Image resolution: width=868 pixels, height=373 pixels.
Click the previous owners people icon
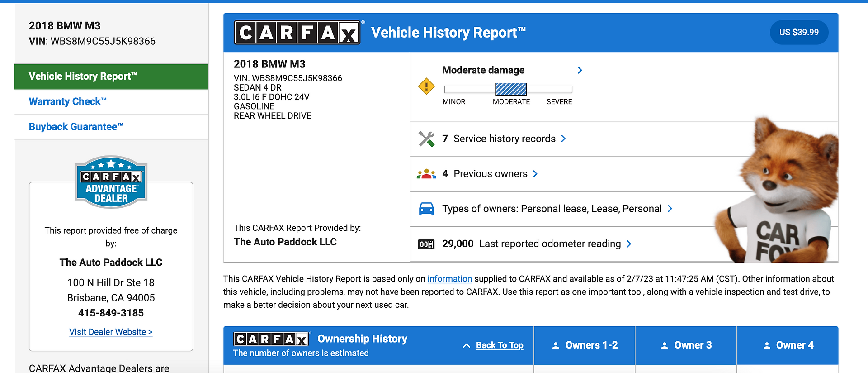426,174
